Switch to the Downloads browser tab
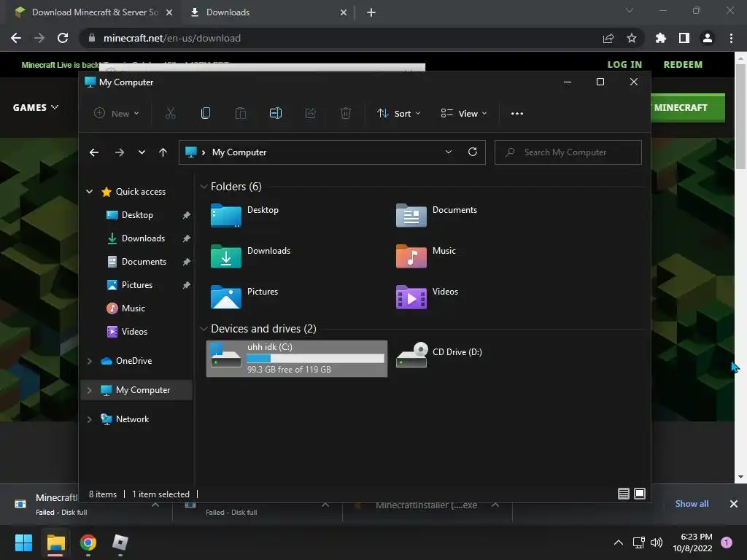The width and height of the screenshot is (747, 560). pos(228,12)
